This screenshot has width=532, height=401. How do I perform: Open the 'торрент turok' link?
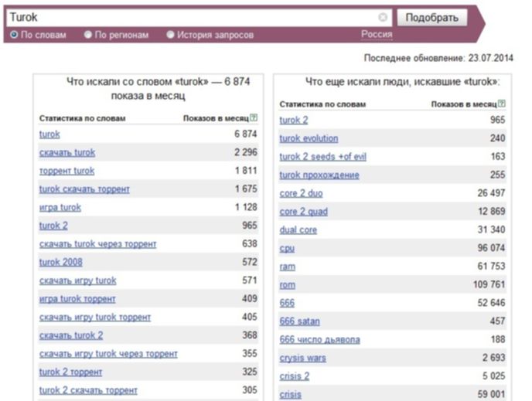(66, 171)
